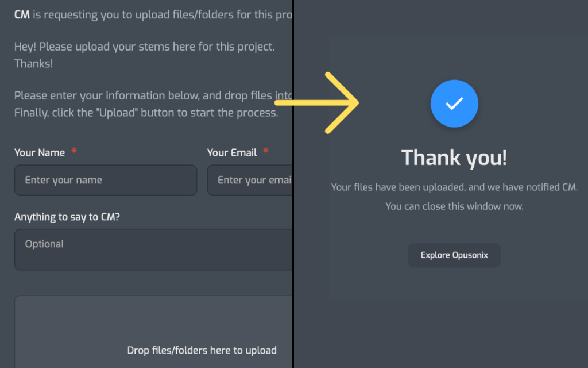This screenshot has width=588, height=368.
Task: Click the You can close this window text
Action: [x=454, y=206]
